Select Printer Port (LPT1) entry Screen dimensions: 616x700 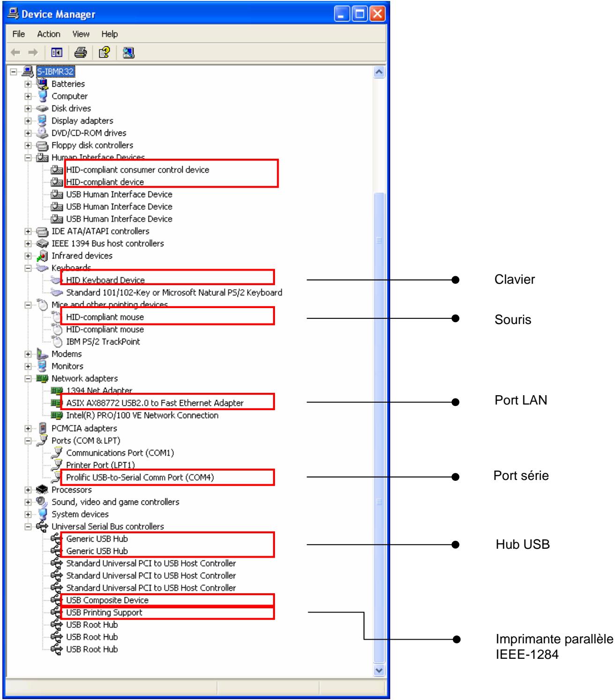[x=100, y=465]
